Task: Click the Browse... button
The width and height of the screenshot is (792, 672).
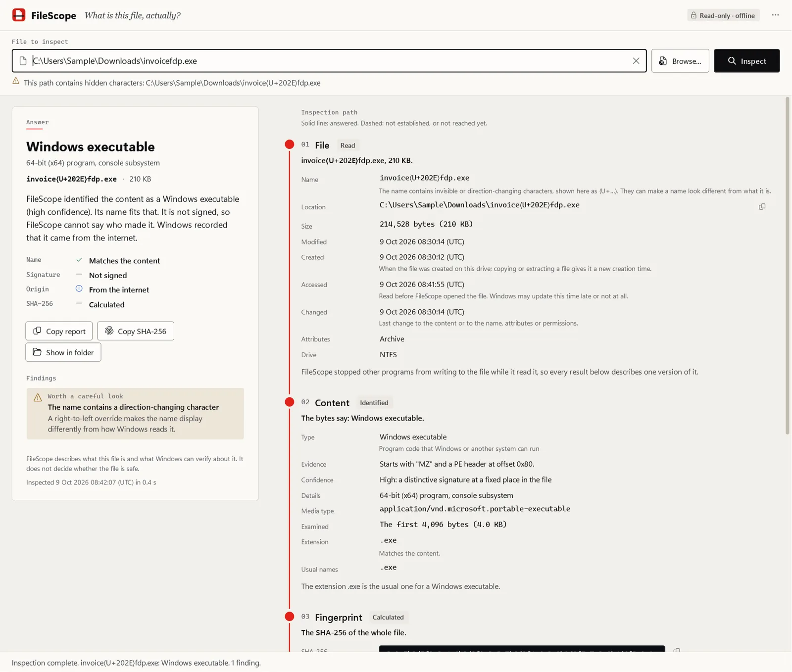Action: tap(680, 61)
